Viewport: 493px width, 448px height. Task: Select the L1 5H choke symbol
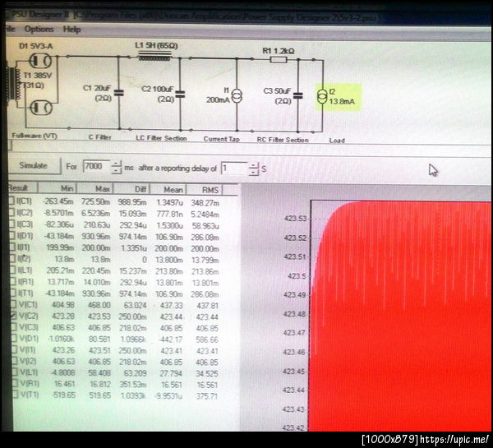point(155,57)
